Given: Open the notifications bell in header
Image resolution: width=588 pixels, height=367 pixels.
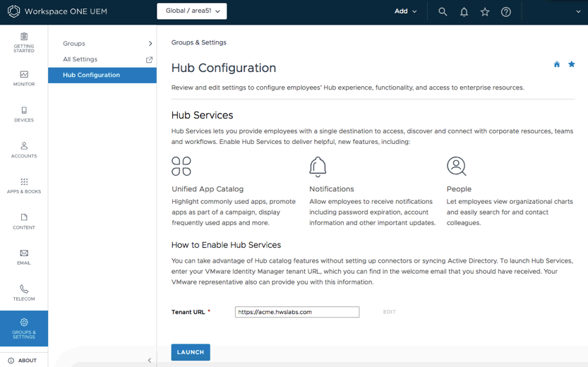Looking at the screenshot, I should (464, 12).
